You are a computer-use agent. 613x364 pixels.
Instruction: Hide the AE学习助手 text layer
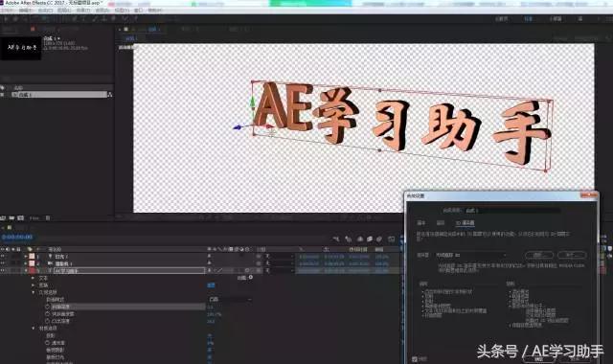[3, 270]
